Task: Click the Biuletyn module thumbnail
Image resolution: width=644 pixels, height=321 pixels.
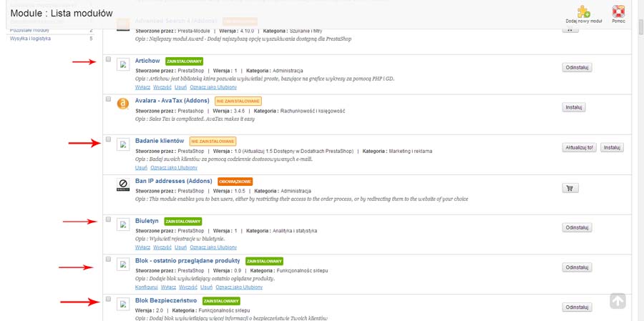Action: (123, 224)
